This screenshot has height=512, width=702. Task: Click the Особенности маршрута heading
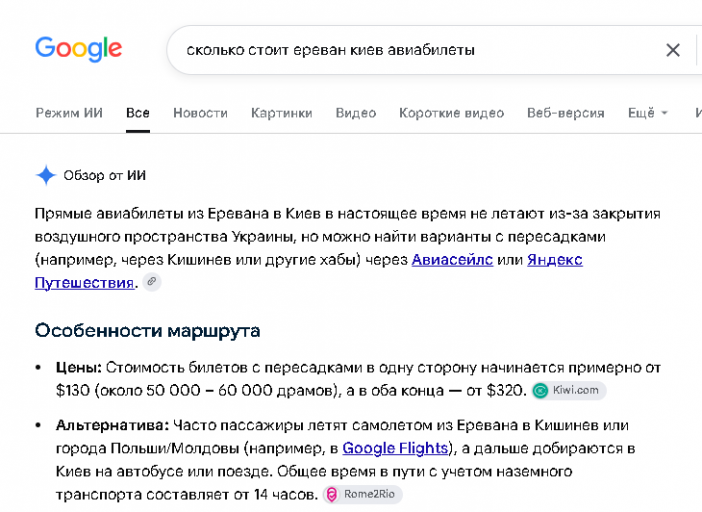coord(147,331)
